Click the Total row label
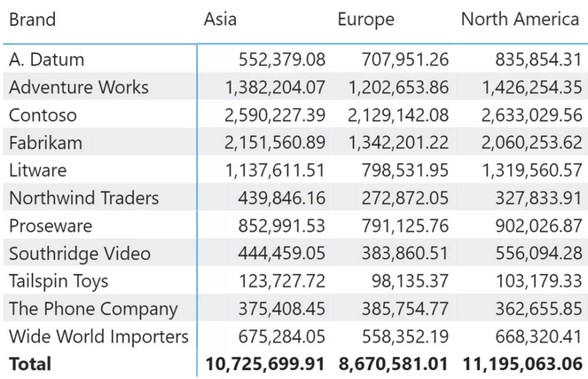588x379 pixels. [30, 364]
